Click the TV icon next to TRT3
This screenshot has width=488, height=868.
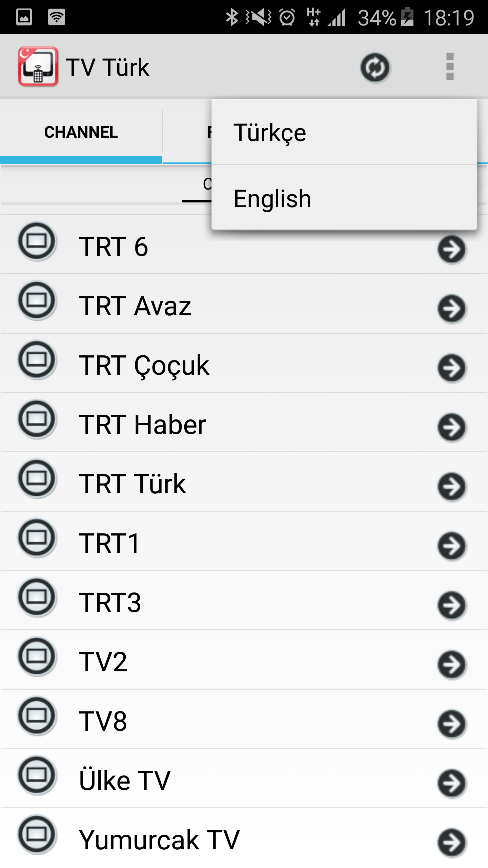37,597
